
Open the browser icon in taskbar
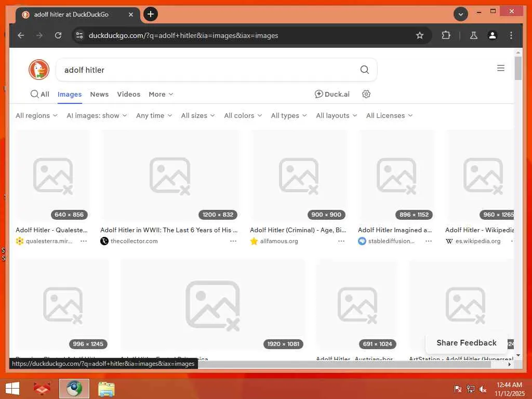(x=74, y=389)
